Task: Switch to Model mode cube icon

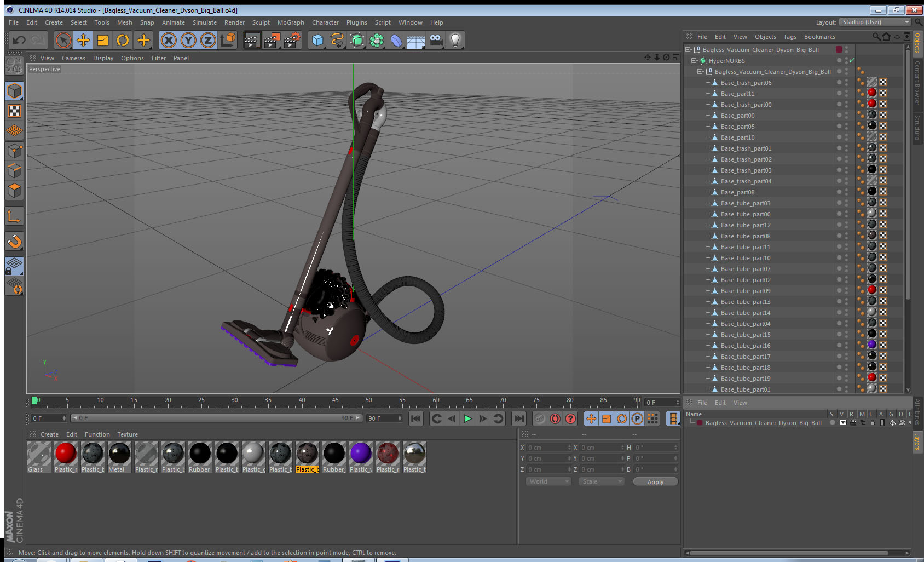Action: 14,91
